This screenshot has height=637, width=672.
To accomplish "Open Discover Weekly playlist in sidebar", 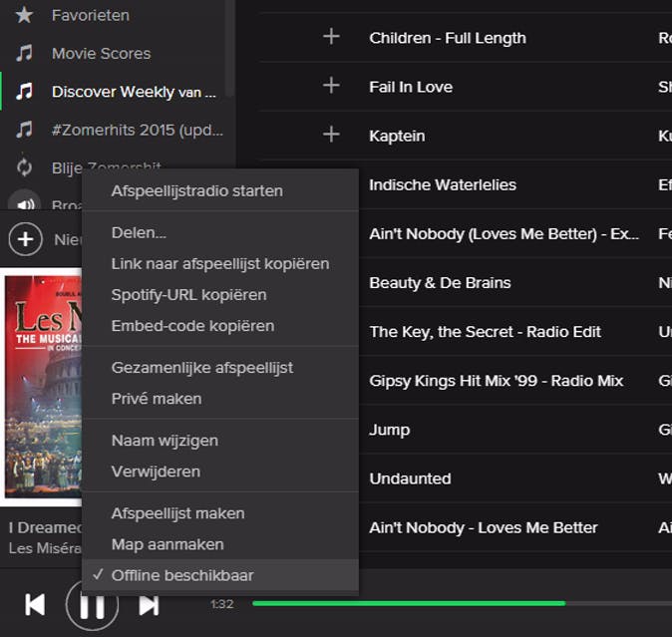I will coord(134,92).
